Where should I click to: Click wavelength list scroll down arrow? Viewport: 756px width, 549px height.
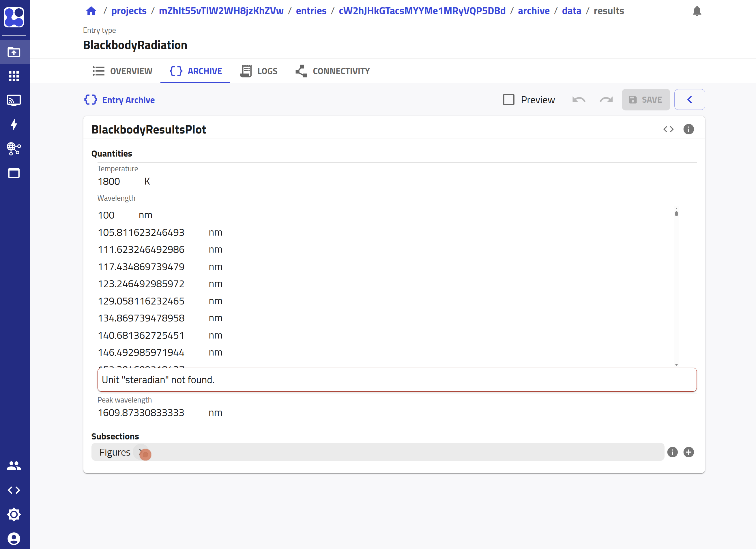[x=676, y=365]
